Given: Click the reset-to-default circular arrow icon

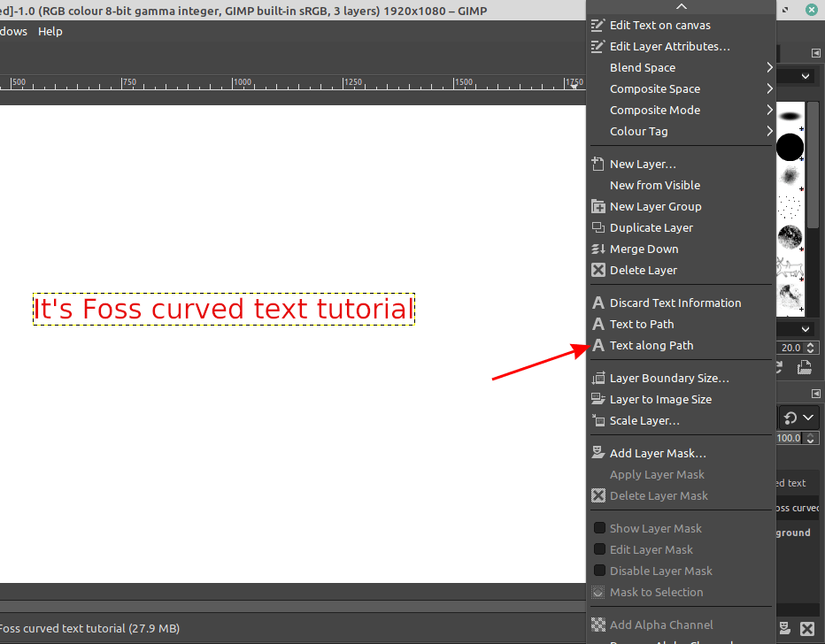Looking at the screenshot, I should pos(789,417).
